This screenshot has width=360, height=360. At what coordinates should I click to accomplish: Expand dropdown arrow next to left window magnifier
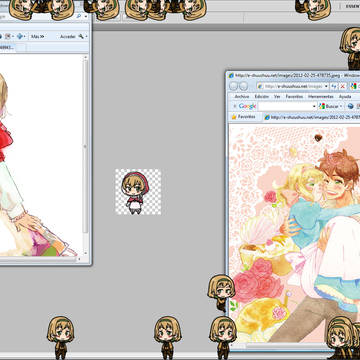[86, 16]
